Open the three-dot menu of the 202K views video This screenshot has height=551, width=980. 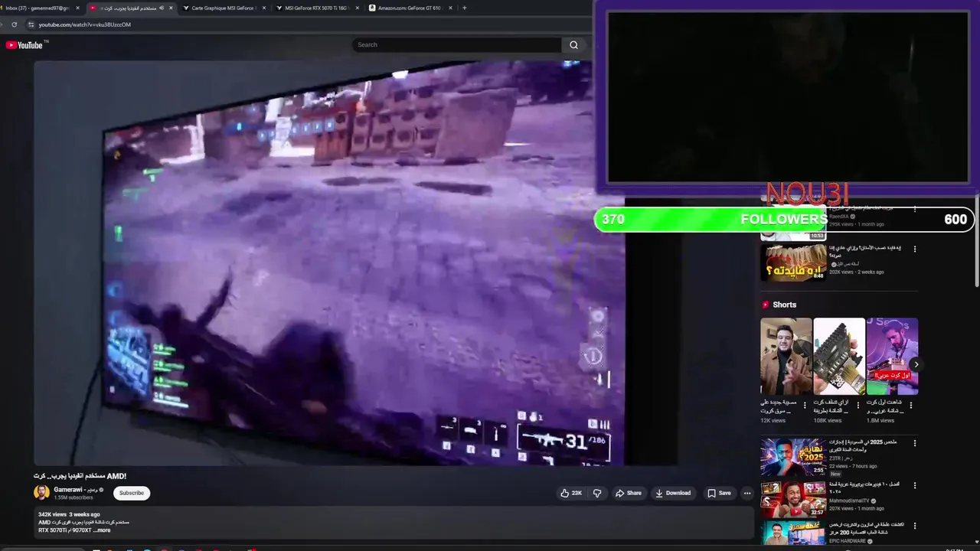point(914,249)
